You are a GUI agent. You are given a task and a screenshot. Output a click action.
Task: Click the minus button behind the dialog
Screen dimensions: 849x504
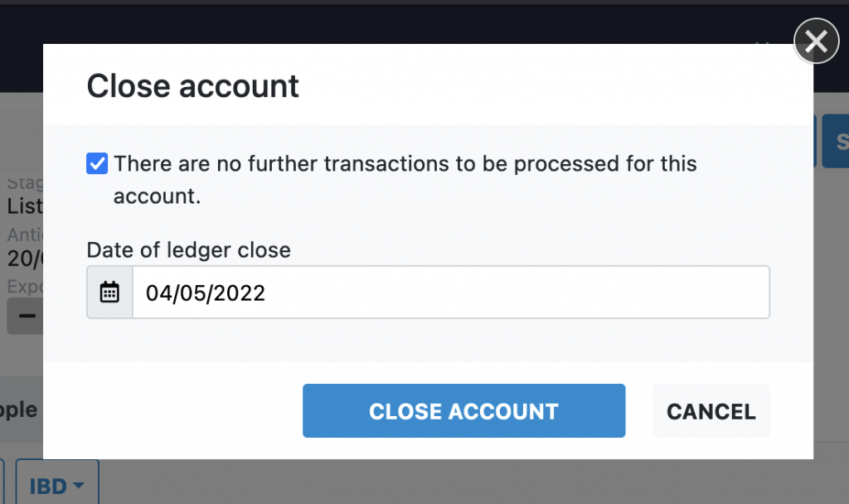coord(27,316)
